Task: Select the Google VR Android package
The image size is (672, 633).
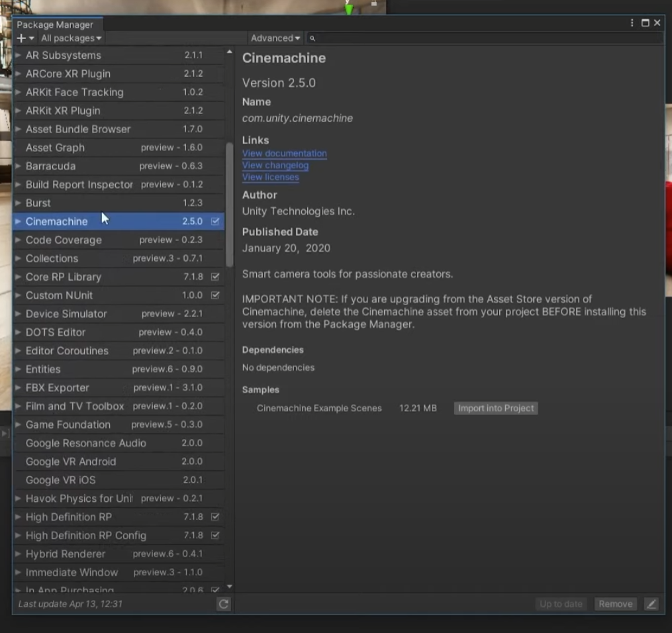Action: coord(119,462)
